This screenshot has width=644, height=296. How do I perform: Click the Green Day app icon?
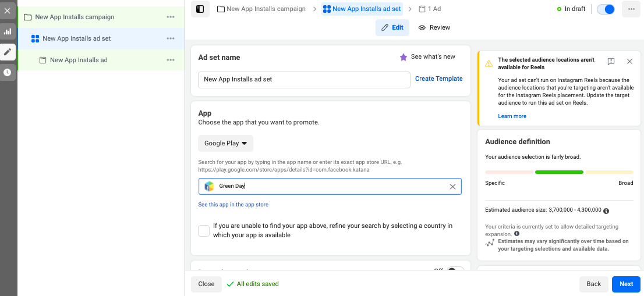(209, 186)
